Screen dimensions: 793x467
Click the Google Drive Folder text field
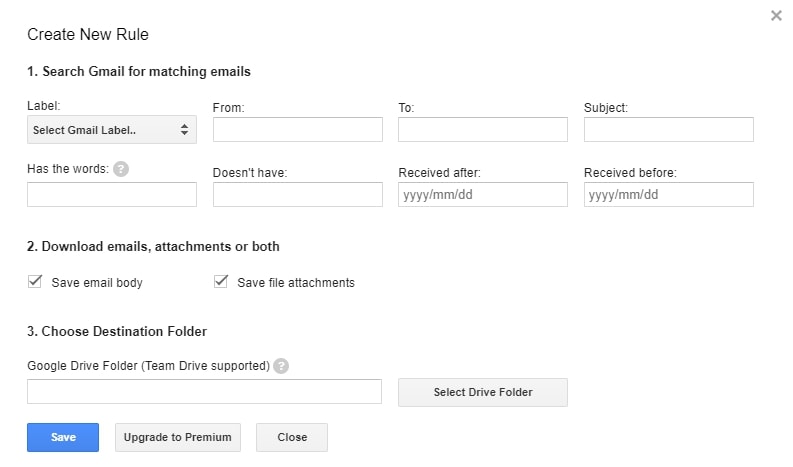pos(204,392)
